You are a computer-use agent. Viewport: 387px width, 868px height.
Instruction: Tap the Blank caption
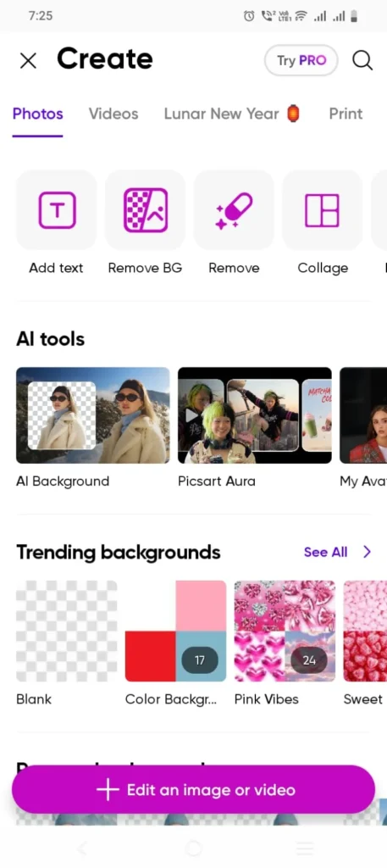click(x=34, y=699)
